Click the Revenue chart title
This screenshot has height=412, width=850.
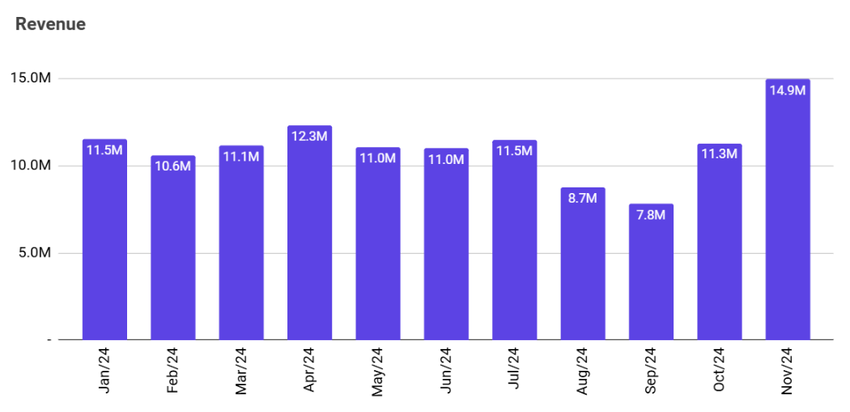tap(50, 24)
